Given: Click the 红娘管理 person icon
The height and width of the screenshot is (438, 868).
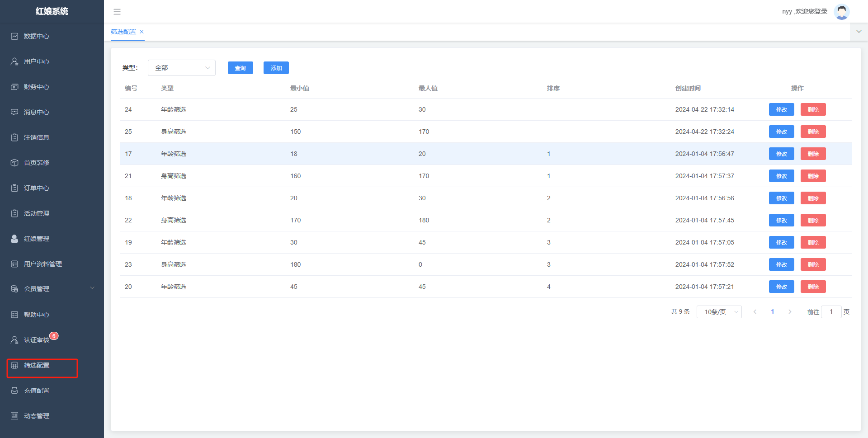Looking at the screenshot, I should 14,239.
